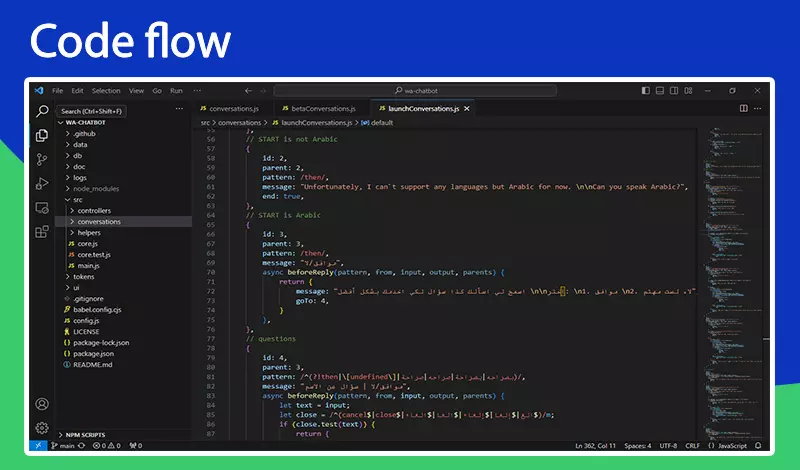Viewport: 800px width, 470px height.
Task: Click the src breadcrumb segment
Action: coord(205,122)
